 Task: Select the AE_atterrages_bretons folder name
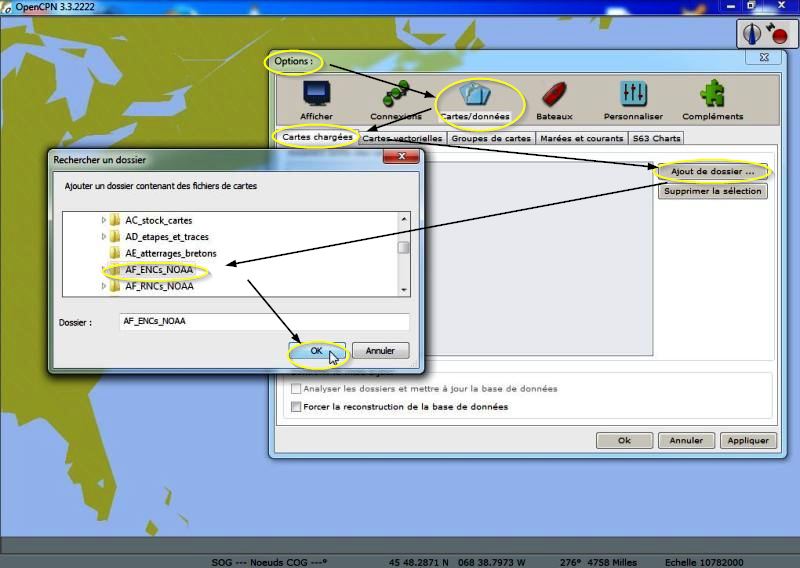coord(171,254)
